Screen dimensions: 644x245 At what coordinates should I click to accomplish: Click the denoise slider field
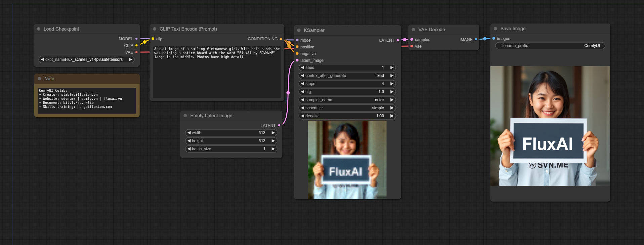[347, 116]
